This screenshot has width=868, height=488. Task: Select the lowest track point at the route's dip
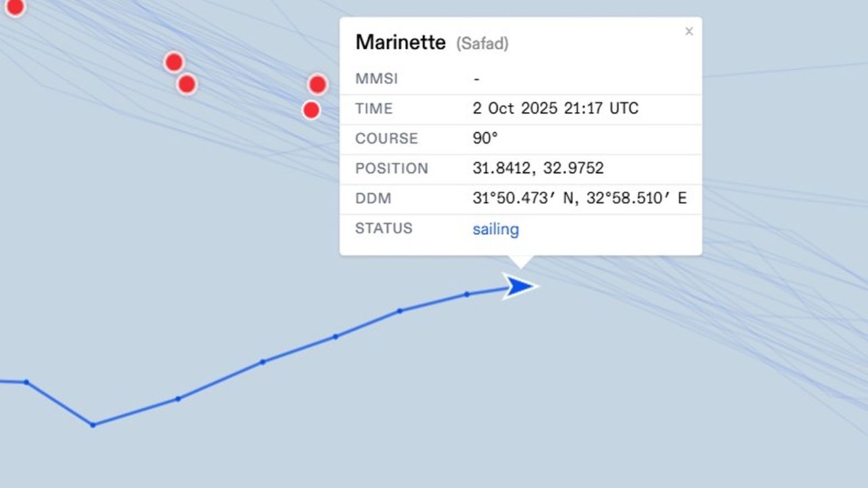(93, 425)
